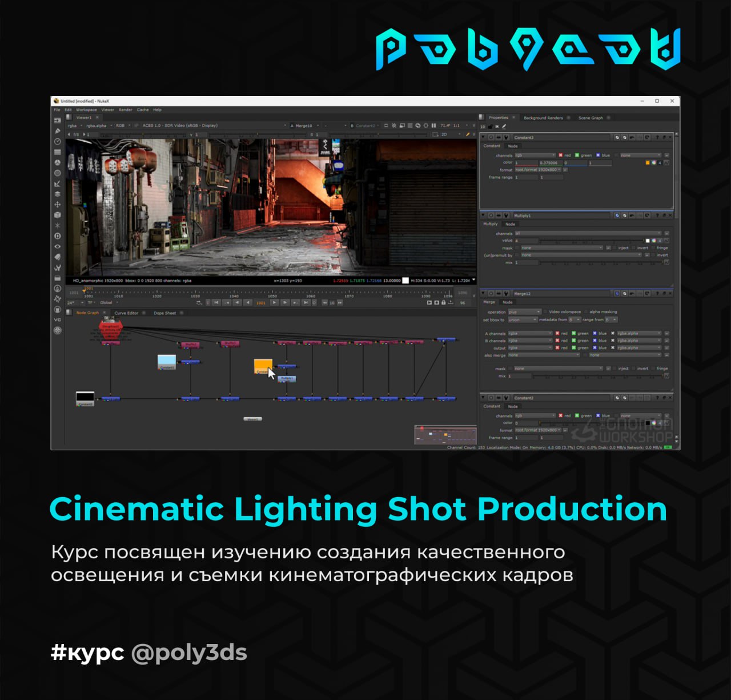Open Scene Graph tab

pos(591,118)
